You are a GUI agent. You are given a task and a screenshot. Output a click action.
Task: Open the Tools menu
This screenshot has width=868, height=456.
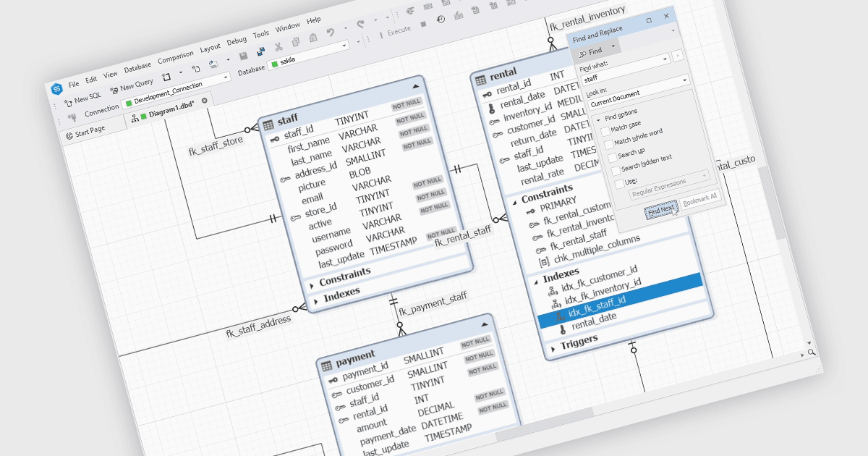(x=261, y=35)
